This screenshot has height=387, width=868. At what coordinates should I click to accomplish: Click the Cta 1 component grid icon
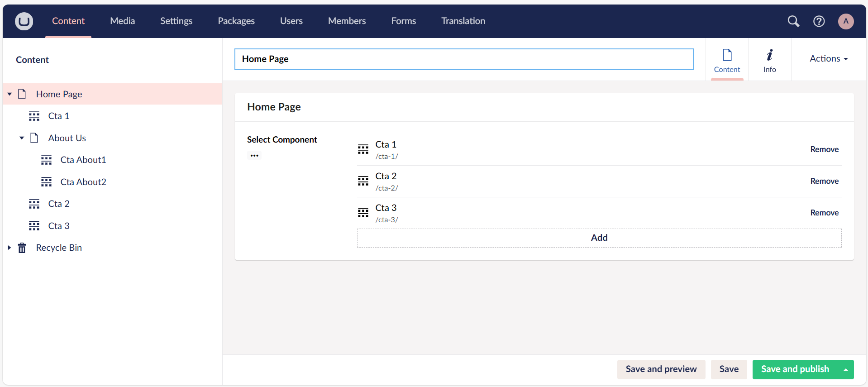363,149
